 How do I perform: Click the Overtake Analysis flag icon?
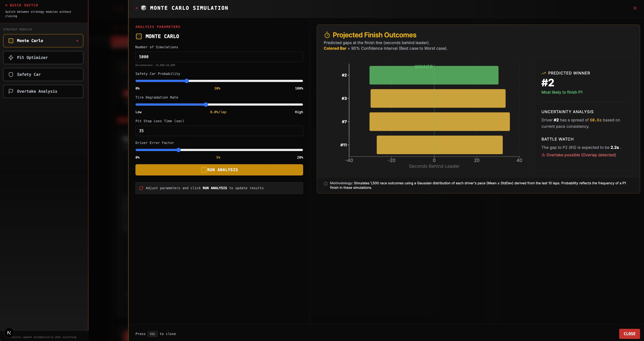tap(11, 91)
